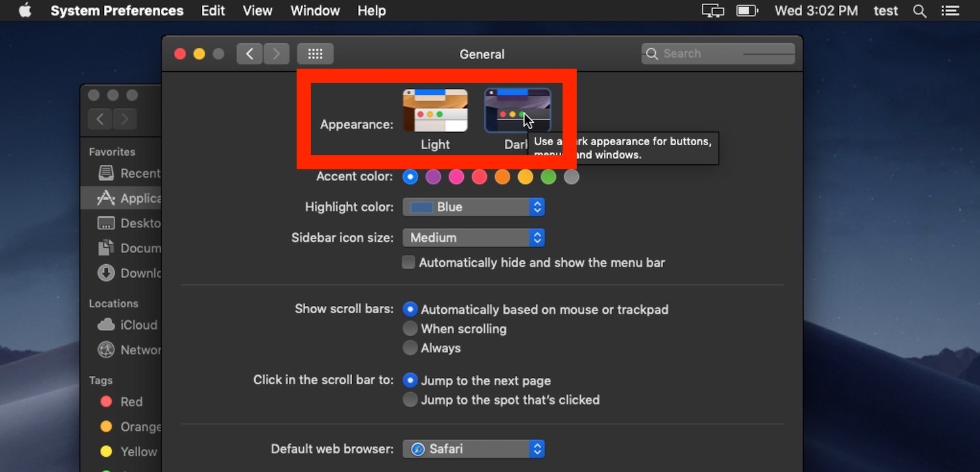
Task: Select the Red tag dot in Finder
Action: point(106,402)
